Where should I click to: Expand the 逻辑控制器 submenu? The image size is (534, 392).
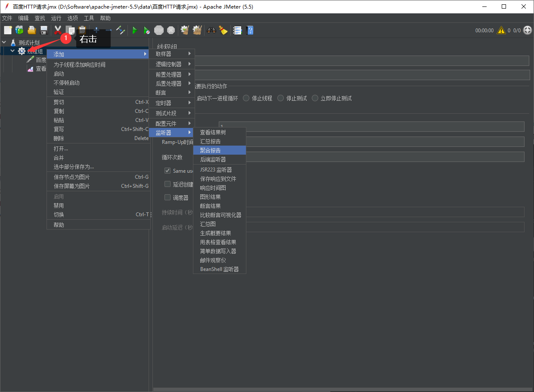tap(172, 64)
